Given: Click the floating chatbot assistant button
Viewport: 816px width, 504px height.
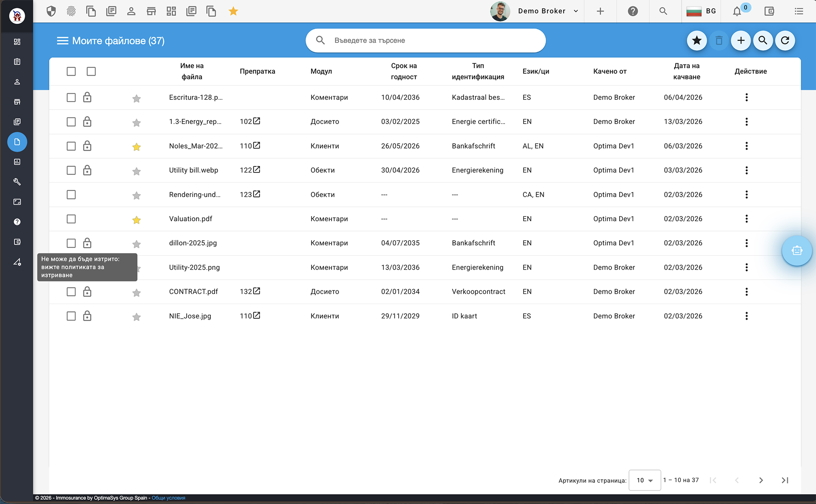Looking at the screenshot, I should tap(796, 251).
